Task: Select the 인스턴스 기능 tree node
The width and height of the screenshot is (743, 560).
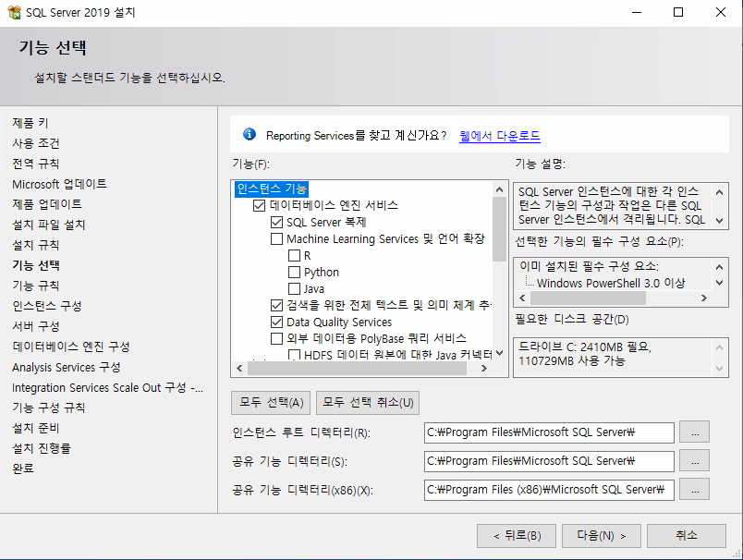Action: coord(272,189)
